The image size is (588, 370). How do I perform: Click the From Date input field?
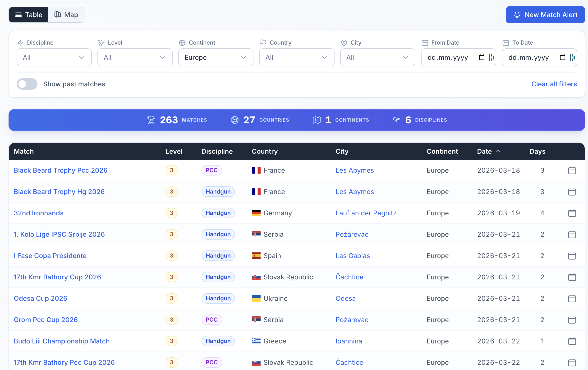click(458, 57)
